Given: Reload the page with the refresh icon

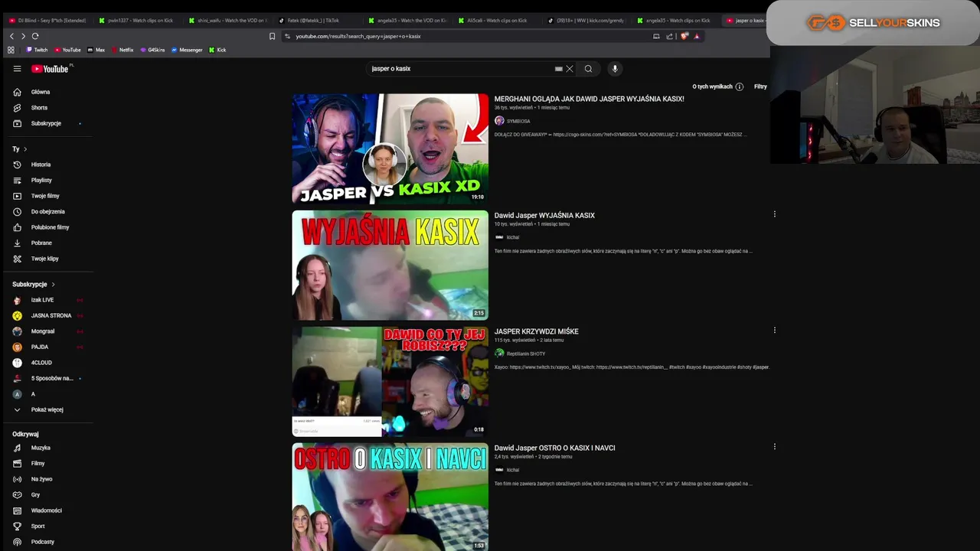Looking at the screenshot, I should pos(35,36).
